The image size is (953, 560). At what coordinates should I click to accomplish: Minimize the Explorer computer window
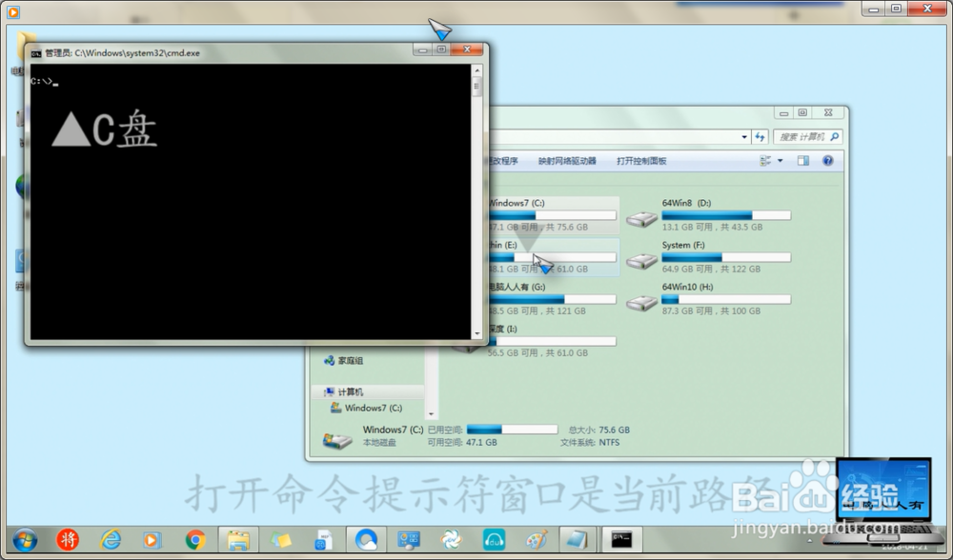click(x=783, y=113)
